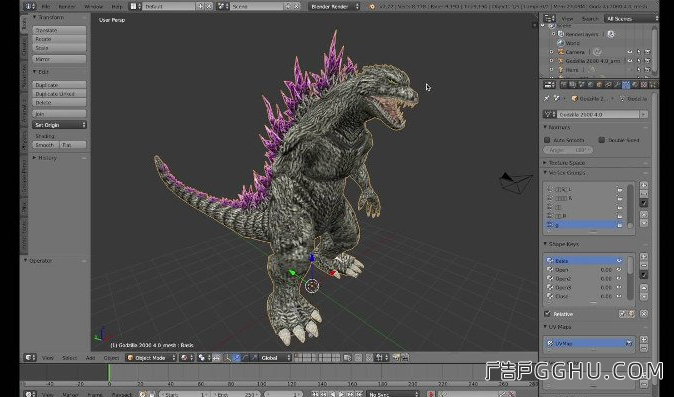
Task: Toggle selectability cursor of Camera
Action: [639, 52]
